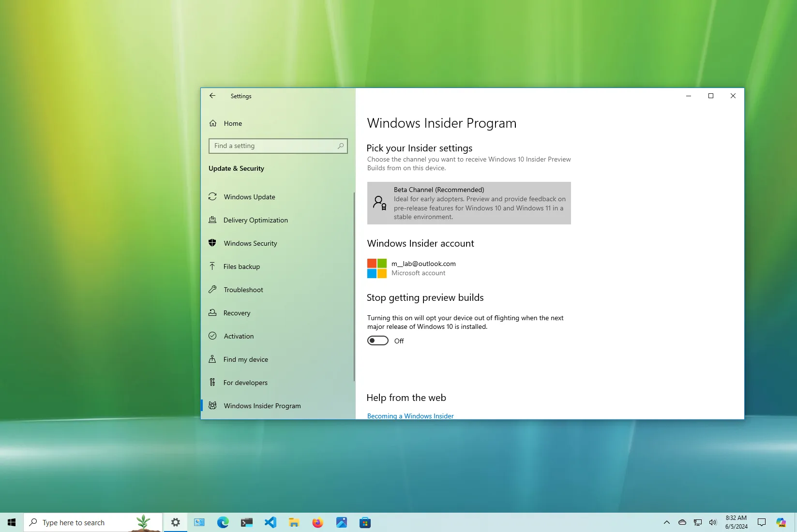Select Recovery from the sidebar
The width and height of the screenshot is (797, 532).
click(x=237, y=313)
